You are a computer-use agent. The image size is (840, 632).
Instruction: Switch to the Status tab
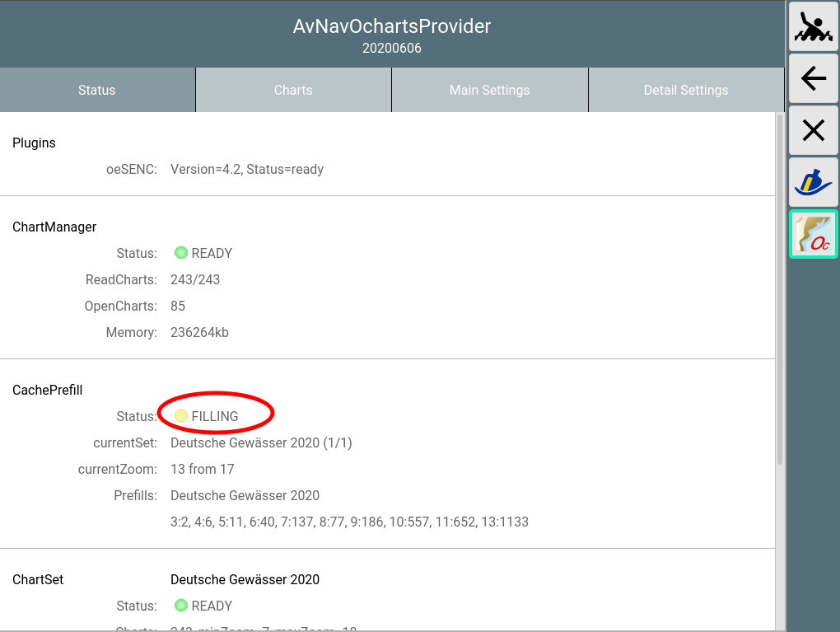tap(97, 90)
